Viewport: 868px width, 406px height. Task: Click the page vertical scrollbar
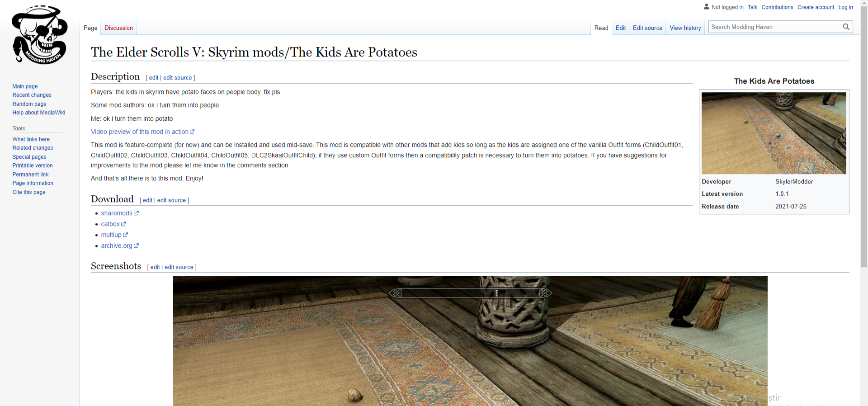[864, 136]
